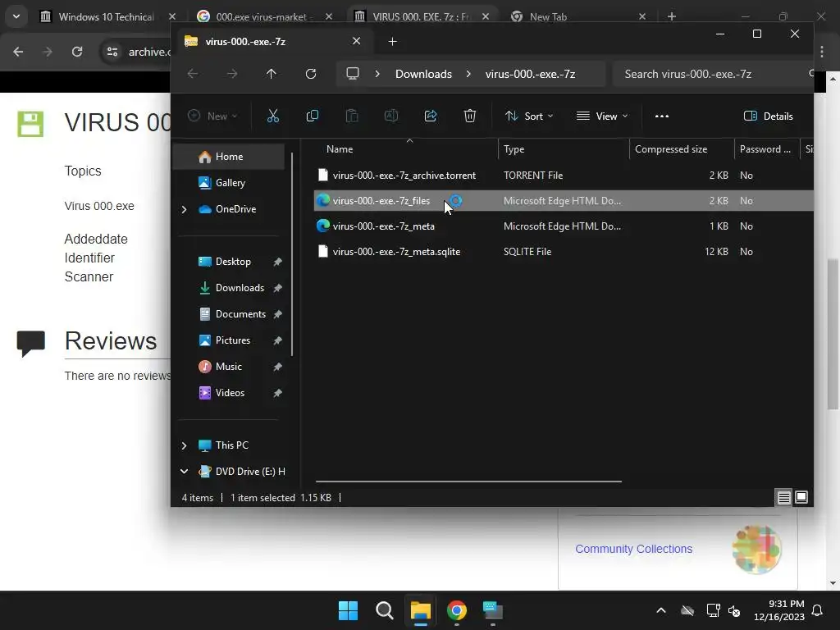Open the notification bell in system tray
Screen dimensions: 840x630
(x=817, y=610)
